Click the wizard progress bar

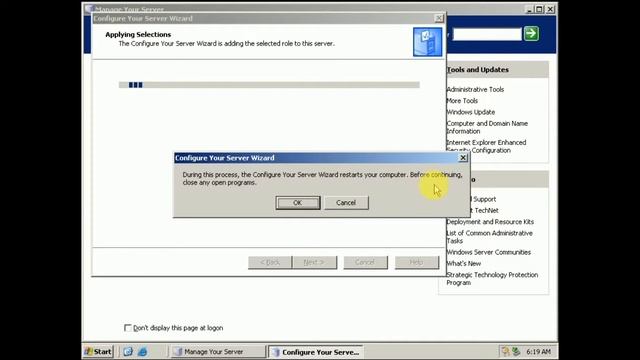click(x=269, y=85)
